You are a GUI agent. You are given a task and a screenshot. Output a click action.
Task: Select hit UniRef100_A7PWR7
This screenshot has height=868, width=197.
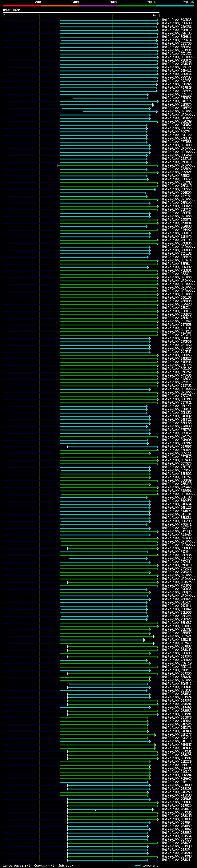pyautogui.click(x=177, y=98)
